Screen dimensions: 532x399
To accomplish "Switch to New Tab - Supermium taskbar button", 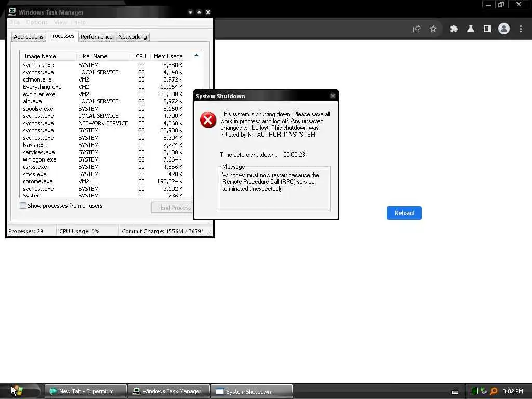I will pyautogui.click(x=86, y=391).
